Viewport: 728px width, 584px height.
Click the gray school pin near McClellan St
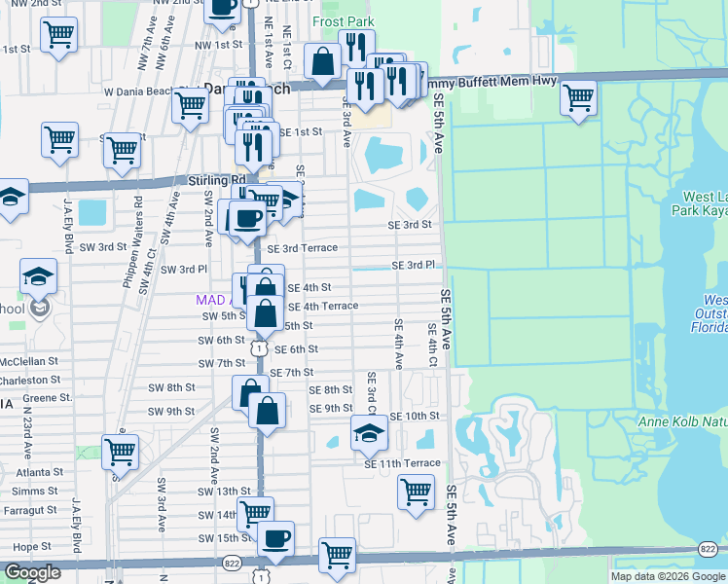(x=40, y=309)
